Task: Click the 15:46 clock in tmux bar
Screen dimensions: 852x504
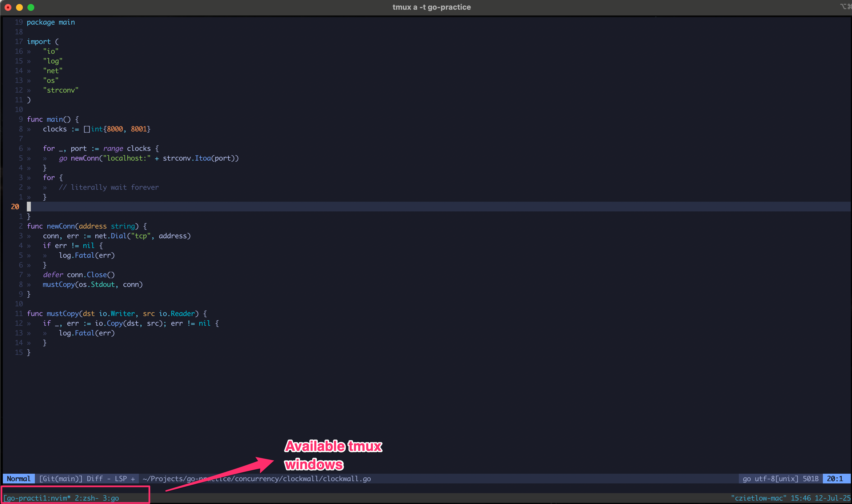Action: pyautogui.click(x=801, y=498)
